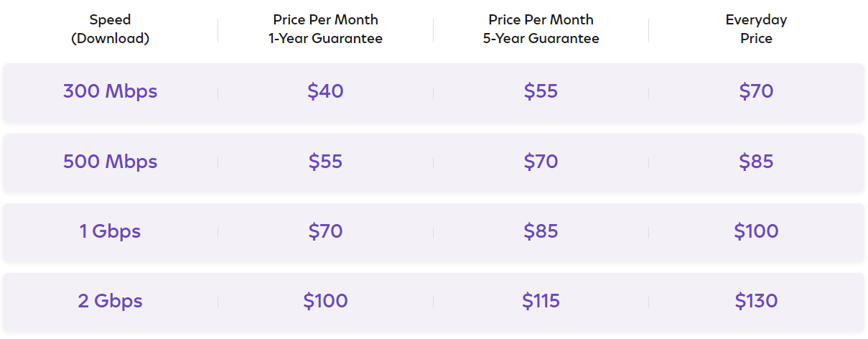Select the Everyday Price column header
The height and width of the screenshot is (339, 868).
click(756, 29)
